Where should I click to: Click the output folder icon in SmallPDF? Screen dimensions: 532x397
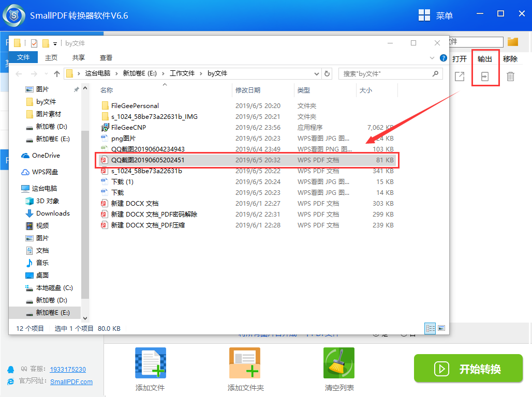point(513,42)
